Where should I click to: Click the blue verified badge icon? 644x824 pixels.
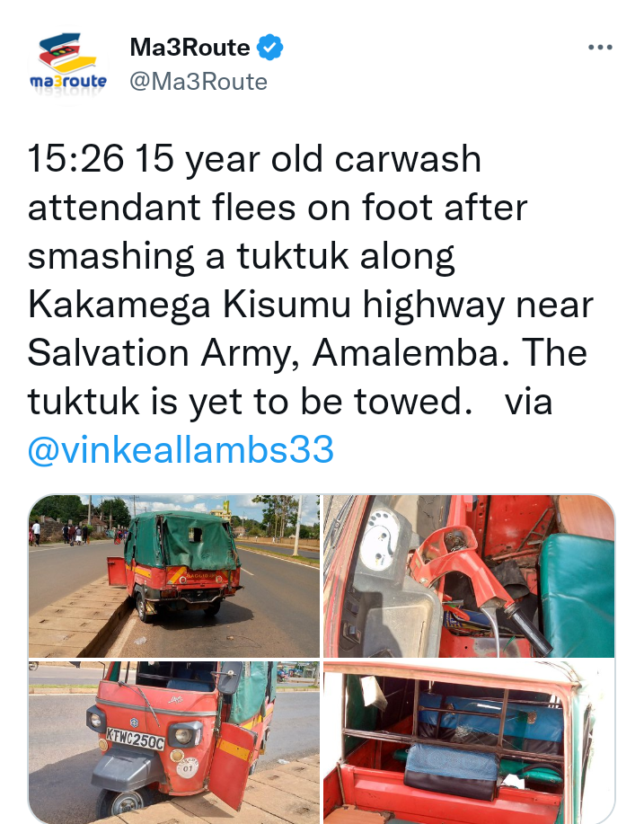pos(270,48)
